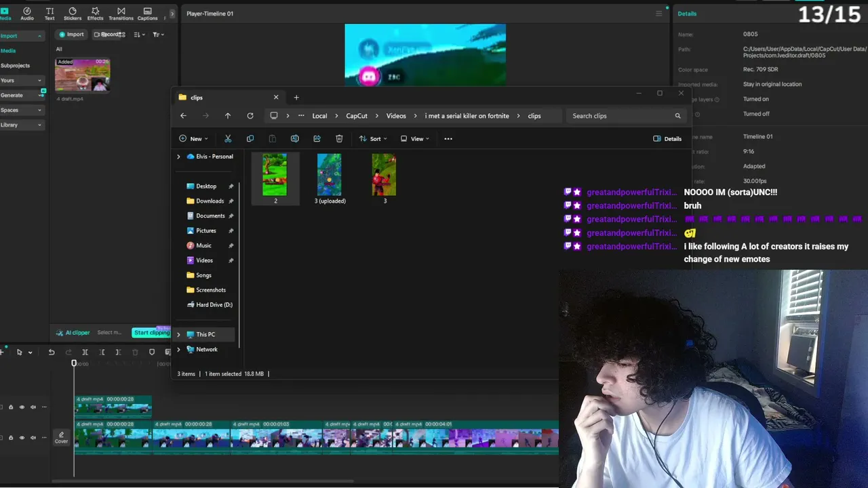Viewport: 868px width, 488px height.
Task: Click the Undo icon in timeline toolbar
Action: pos(51,352)
